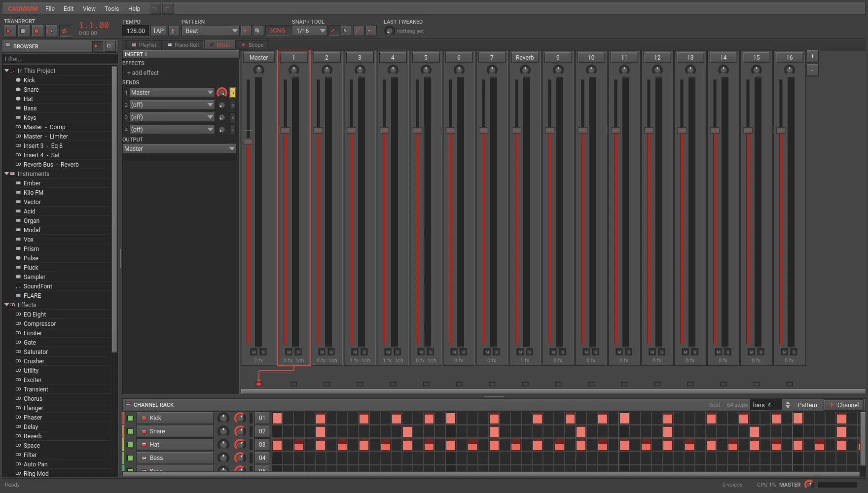Solo mixer insert 1 with its S button
This screenshot has width=868, height=493.
[x=298, y=352]
